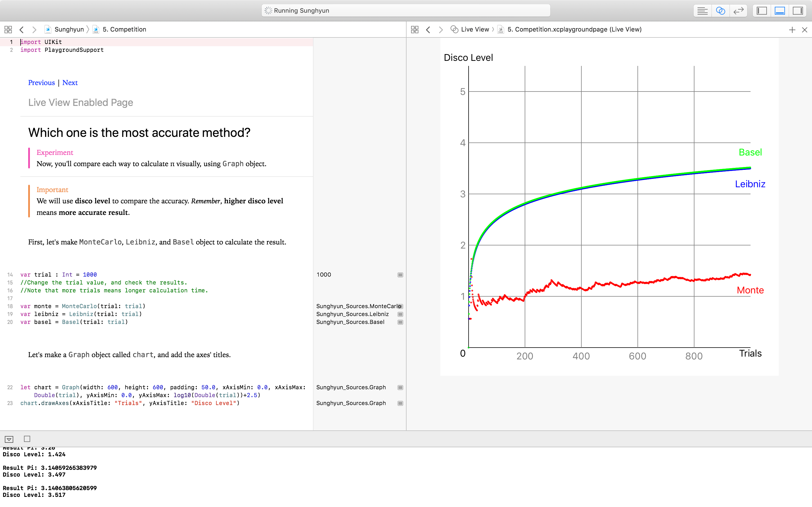Screen dimensions: 812x507
Task: Follow the Previous page link
Action: pos(41,83)
